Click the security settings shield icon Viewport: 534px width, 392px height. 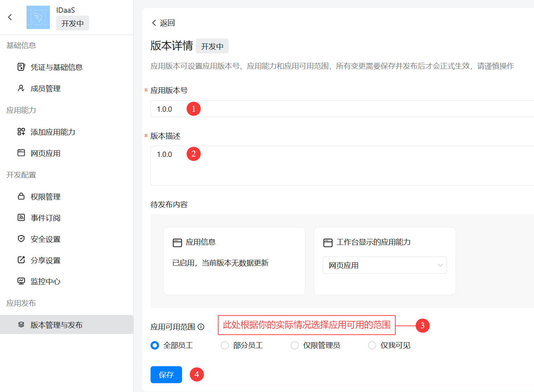(x=21, y=239)
